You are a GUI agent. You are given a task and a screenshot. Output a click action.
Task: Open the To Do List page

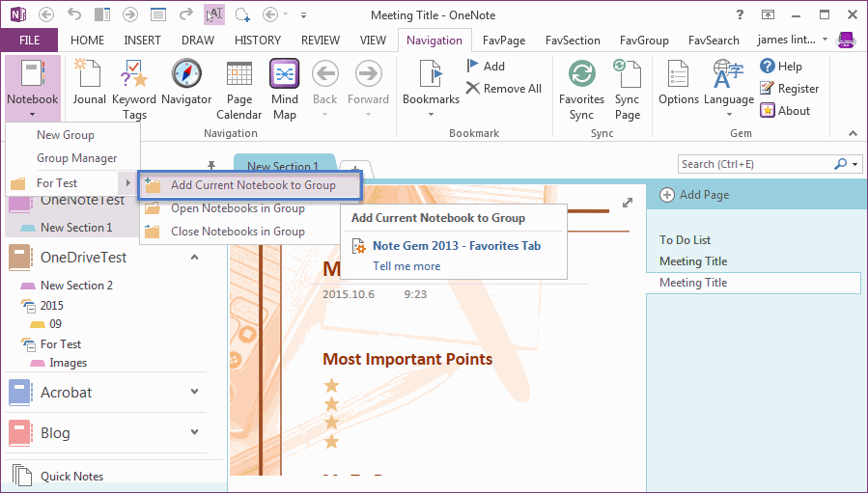pos(685,240)
